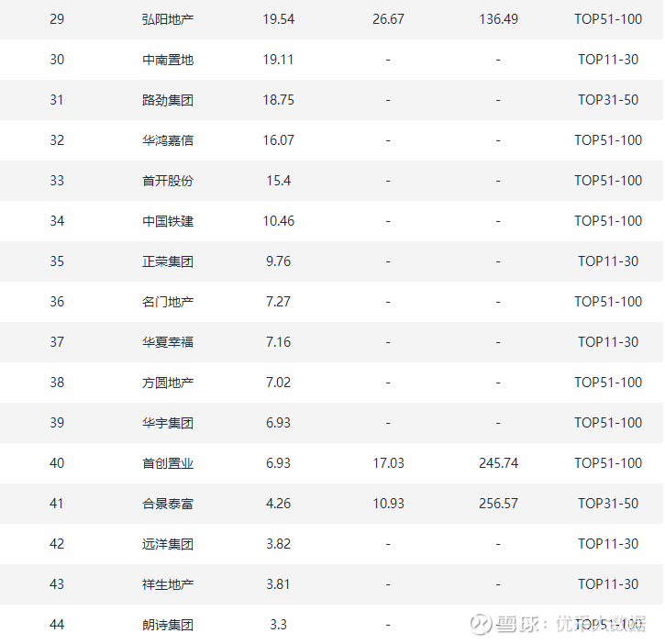This screenshot has height=644, width=665.
Task: Select rank number 35
Action: [57, 261]
